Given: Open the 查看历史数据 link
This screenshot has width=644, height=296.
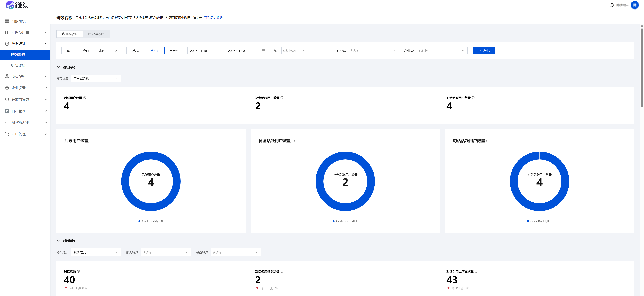Looking at the screenshot, I should [213, 18].
